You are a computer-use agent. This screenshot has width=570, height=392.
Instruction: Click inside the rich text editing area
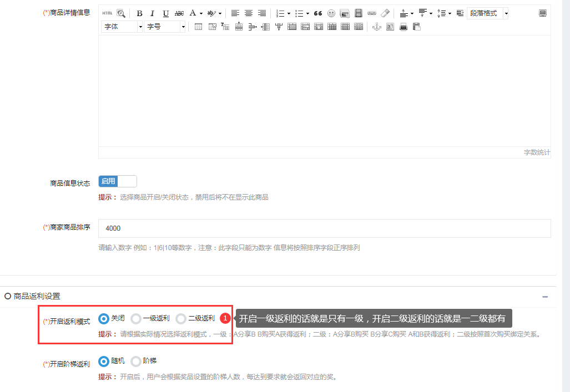point(325,91)
